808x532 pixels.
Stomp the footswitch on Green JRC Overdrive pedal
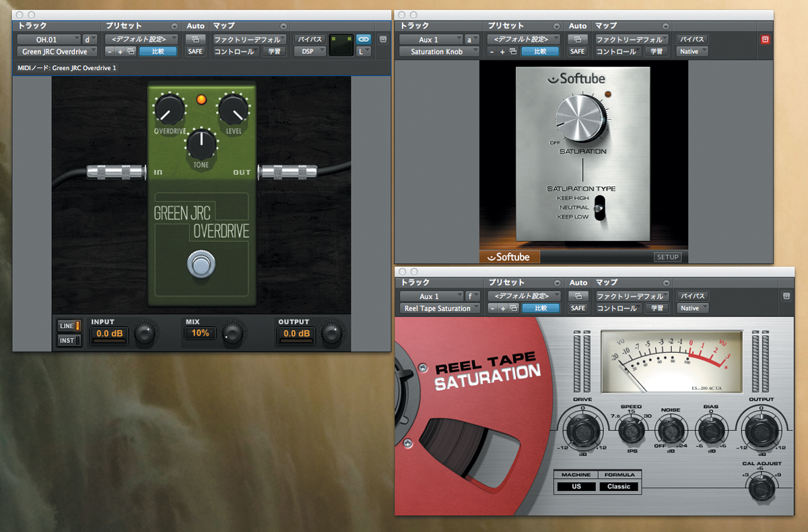pyautogui.click(x=199, y=264)
